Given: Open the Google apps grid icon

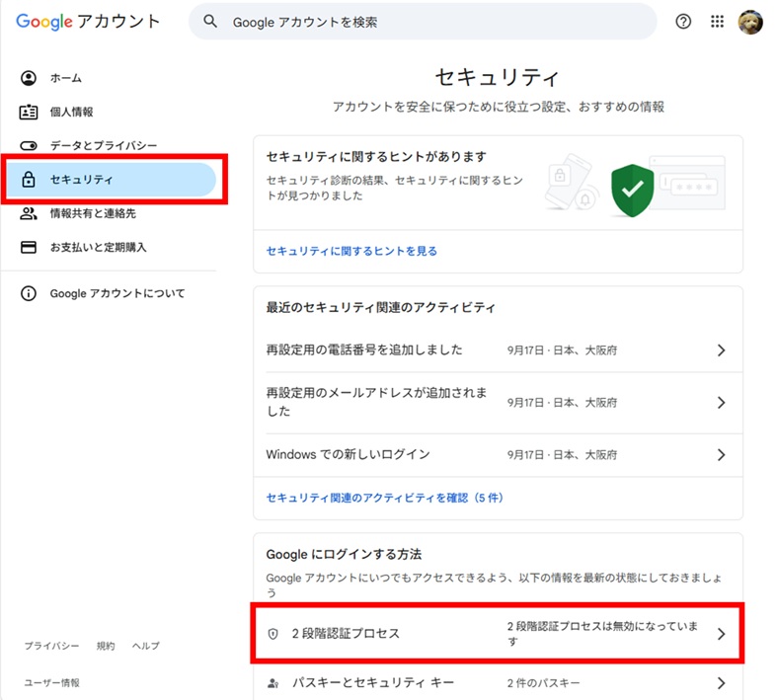Looking at the screenshot, I should tap(718, 22).
